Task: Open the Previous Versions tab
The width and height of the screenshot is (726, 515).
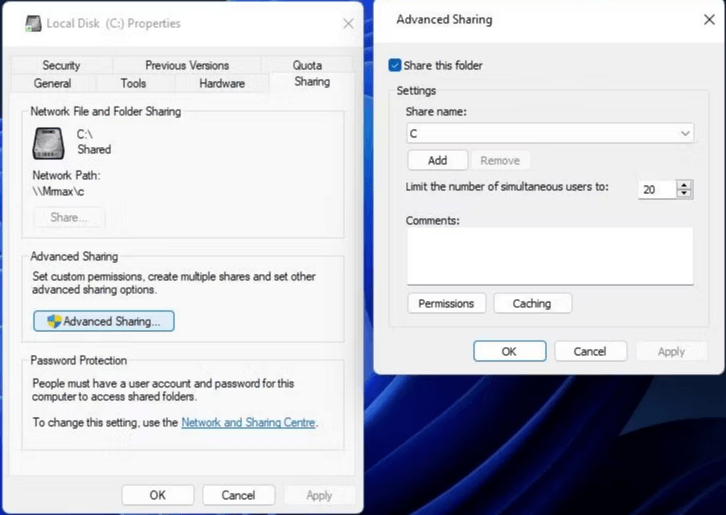Action: (x=187, y=65)
